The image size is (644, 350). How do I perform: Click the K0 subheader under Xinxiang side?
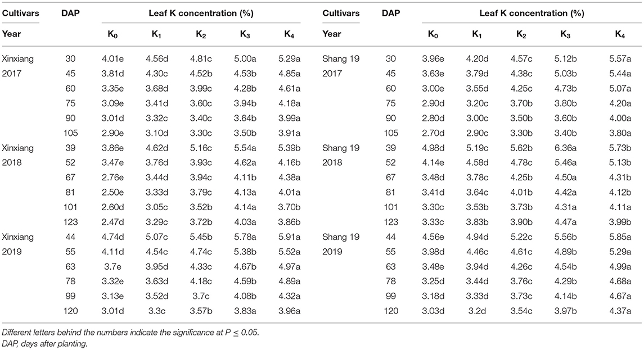pyautogui.click(x=112, y=34)
